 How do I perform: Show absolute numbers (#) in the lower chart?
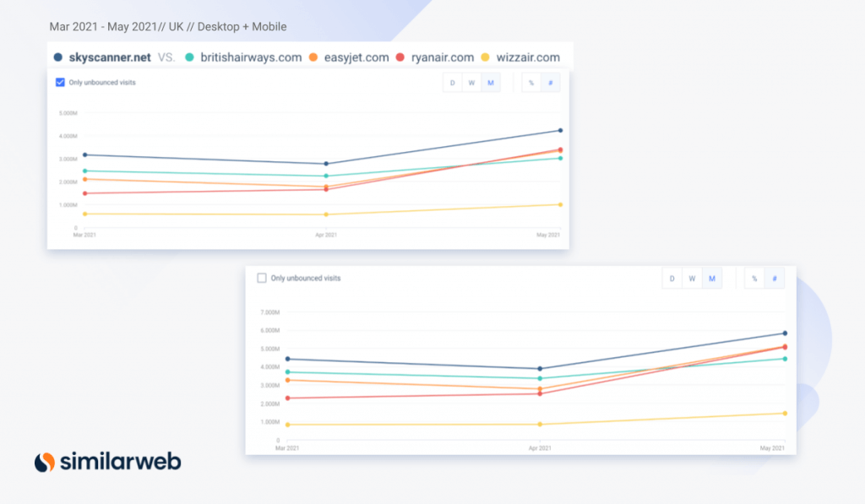[775, 279]
